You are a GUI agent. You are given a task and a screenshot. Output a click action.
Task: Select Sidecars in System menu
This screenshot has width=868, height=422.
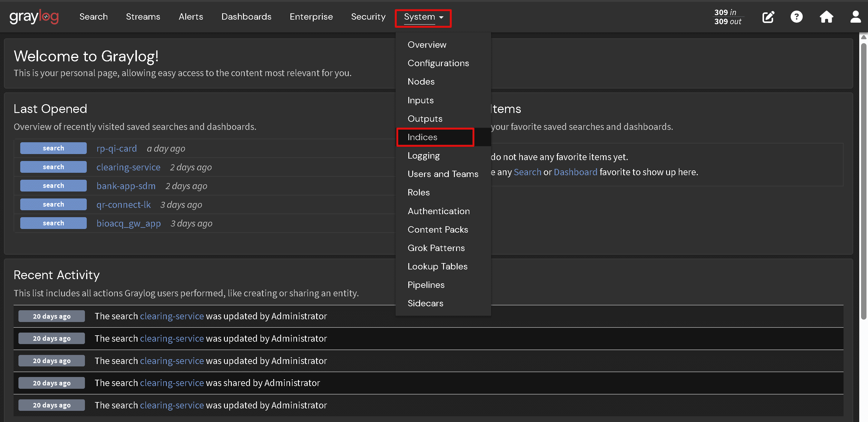click(443, 304)
